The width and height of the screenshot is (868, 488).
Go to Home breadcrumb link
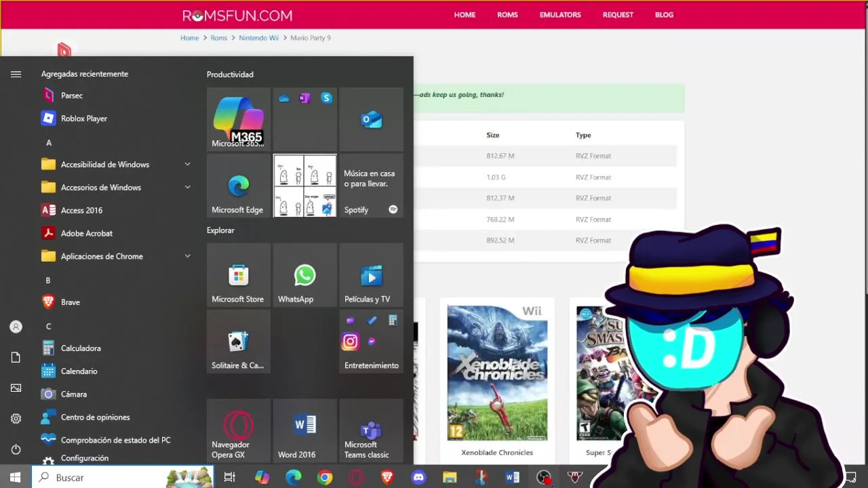tap(189, 38)
